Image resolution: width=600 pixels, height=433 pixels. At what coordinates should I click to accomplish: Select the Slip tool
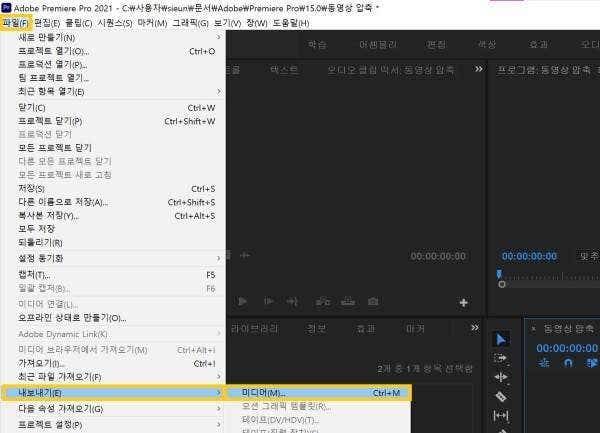(x=501, y=415)
